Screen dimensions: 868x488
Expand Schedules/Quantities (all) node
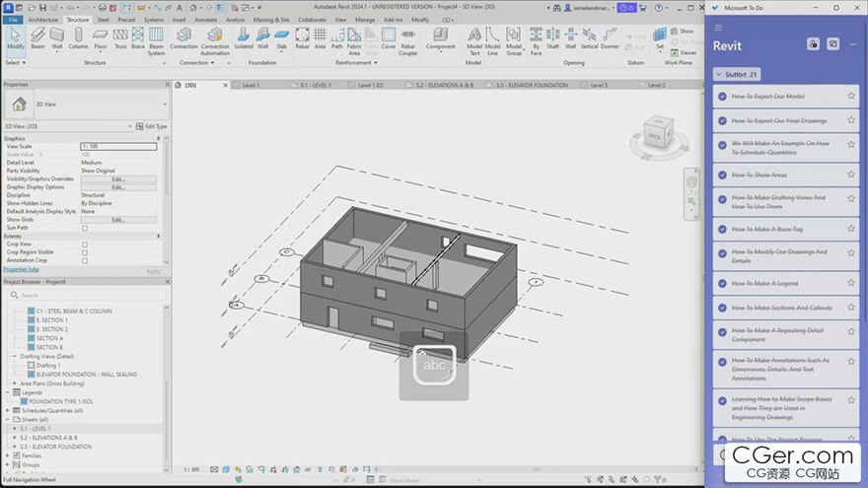[x=8, y=410]
